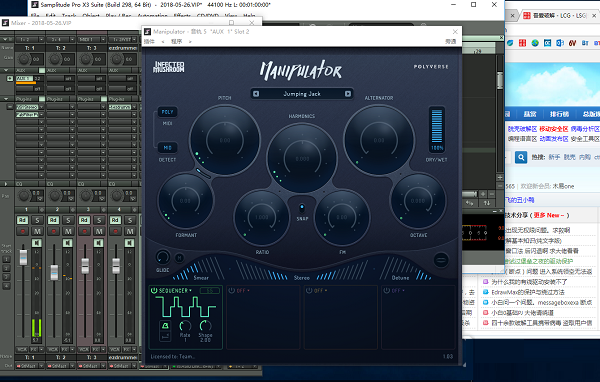Screen dimensions: 600x382
Task: Click the Dry/Wet level meter slider
Action: coord(437,126)
